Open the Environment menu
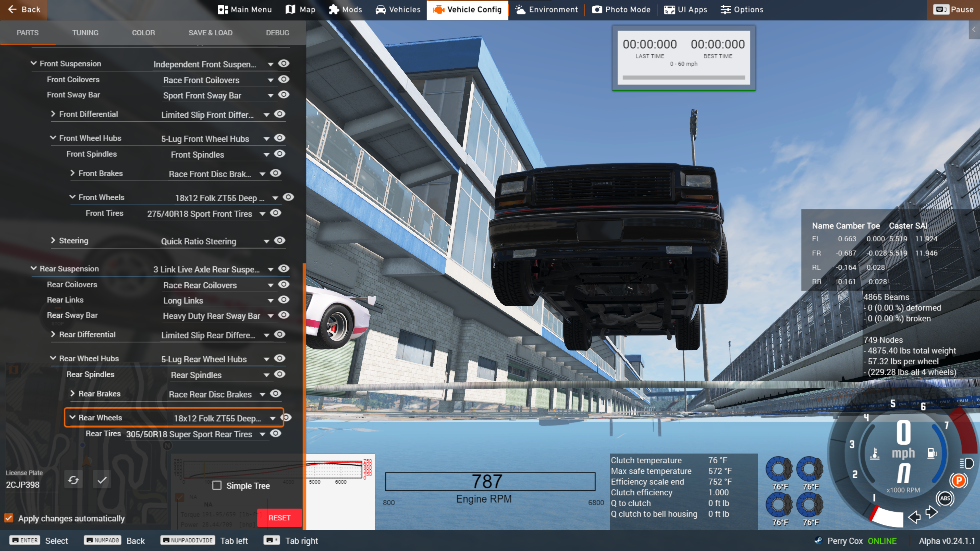980x551 pixels. (546, 9)
